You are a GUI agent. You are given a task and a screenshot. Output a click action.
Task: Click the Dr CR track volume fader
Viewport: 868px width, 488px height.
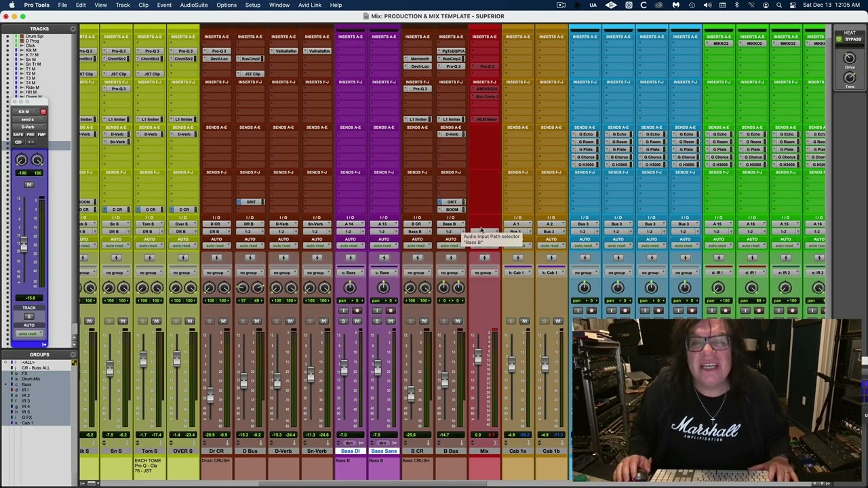pos(210,394)
